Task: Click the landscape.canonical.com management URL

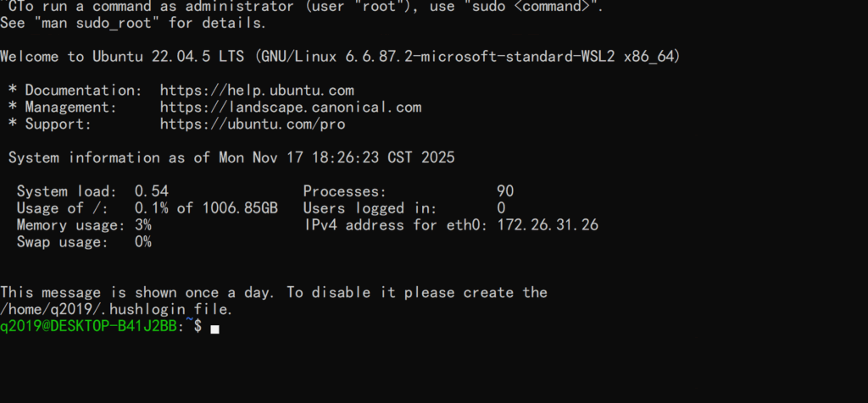Action: point(290,107)
